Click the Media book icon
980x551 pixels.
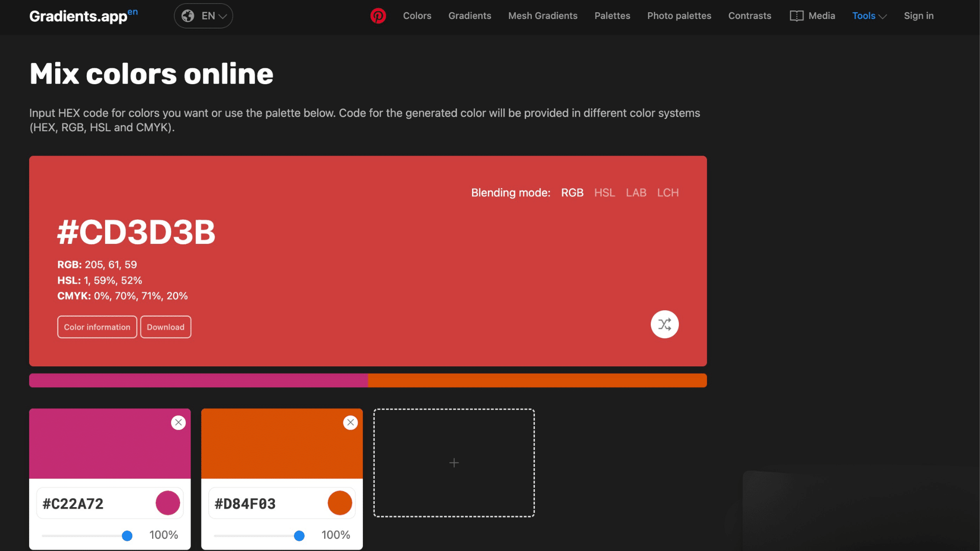point(796,16)
